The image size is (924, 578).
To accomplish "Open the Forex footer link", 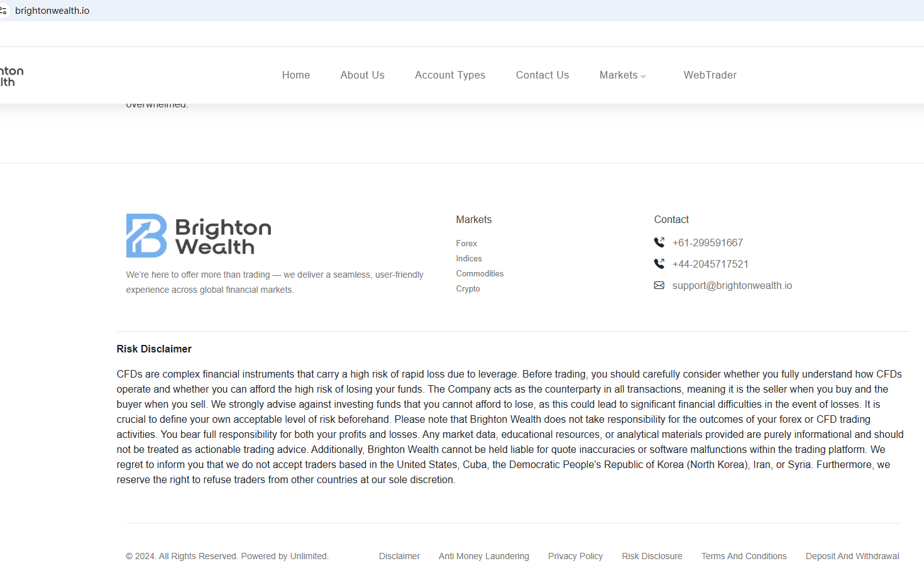I will pos(466,243).
